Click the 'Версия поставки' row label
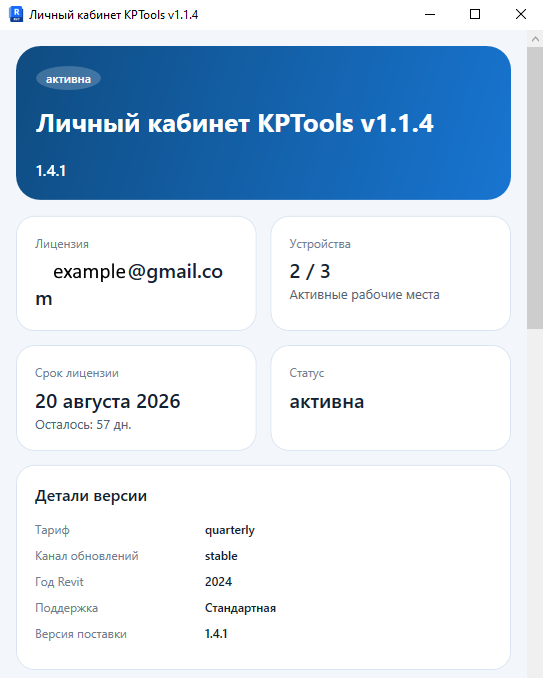The width and height of the screenshot is (543, 678). tap(81, 634)
